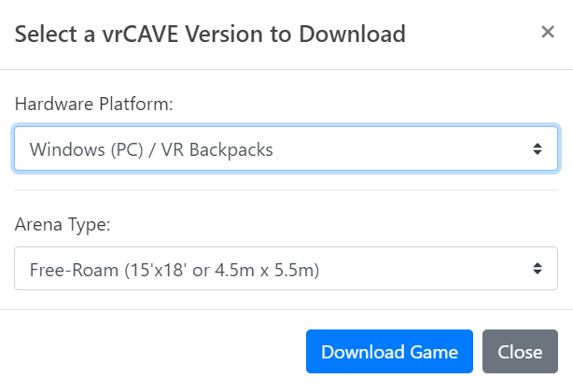Change the selected hardware platform option
The image size is (573, 392).
coord(286,148)
